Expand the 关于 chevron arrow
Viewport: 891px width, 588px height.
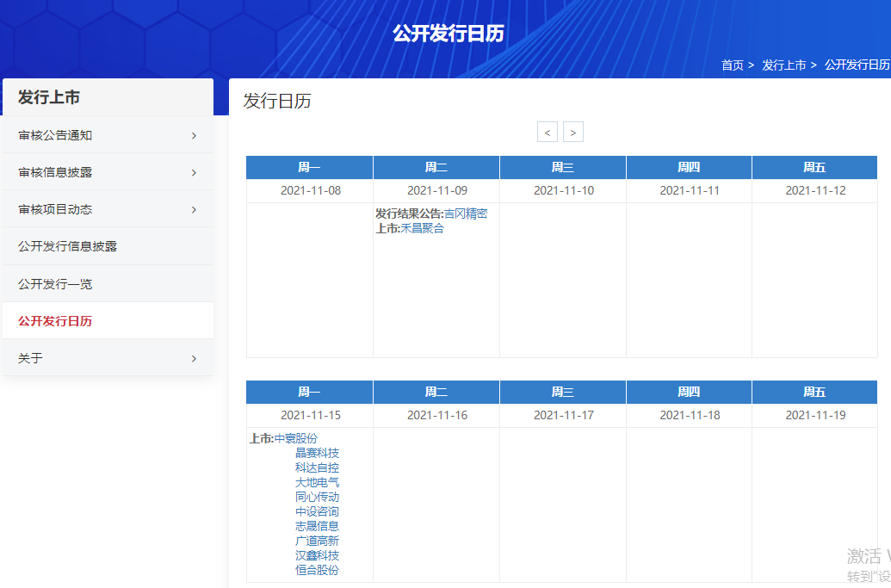194,358
